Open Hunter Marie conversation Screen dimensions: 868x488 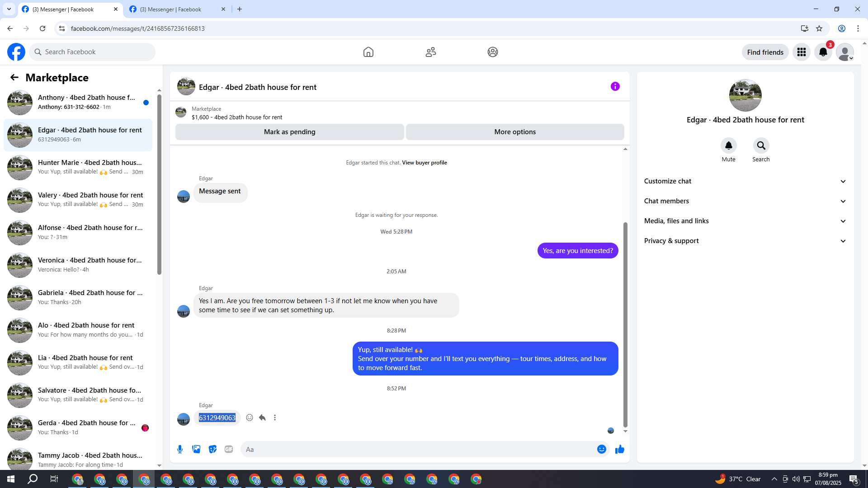click(78, 168)
